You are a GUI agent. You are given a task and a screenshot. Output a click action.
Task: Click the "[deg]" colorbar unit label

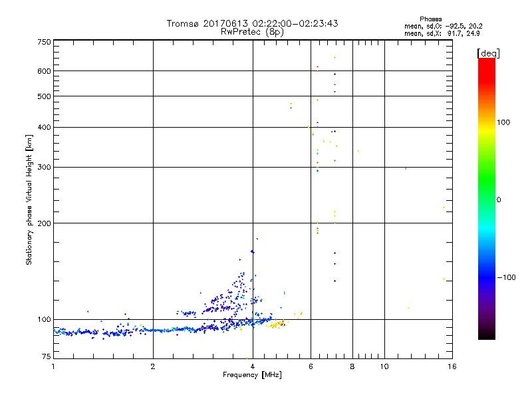tap(488, 53)
